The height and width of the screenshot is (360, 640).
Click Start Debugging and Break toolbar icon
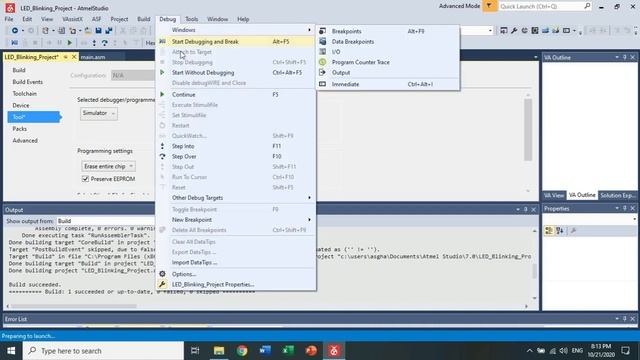pyautogui.click(x=14, y=42)
